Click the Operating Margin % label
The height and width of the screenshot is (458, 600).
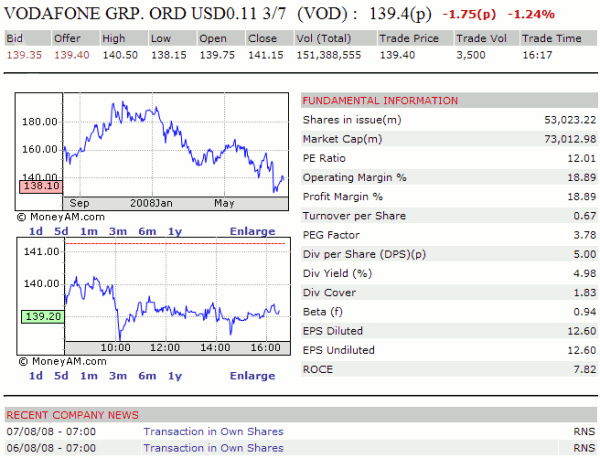355,178
